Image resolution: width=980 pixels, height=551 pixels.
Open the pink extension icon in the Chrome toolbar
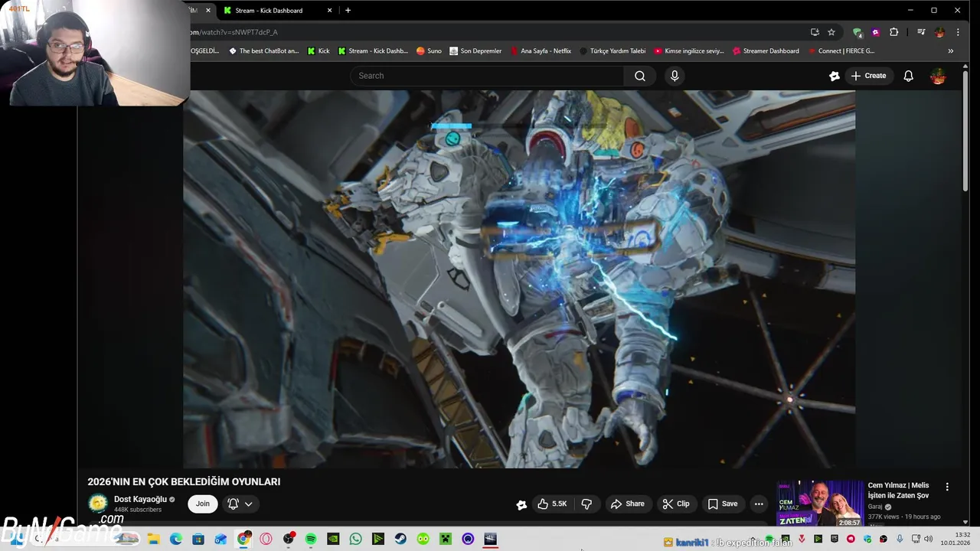[x=876, y=32]
